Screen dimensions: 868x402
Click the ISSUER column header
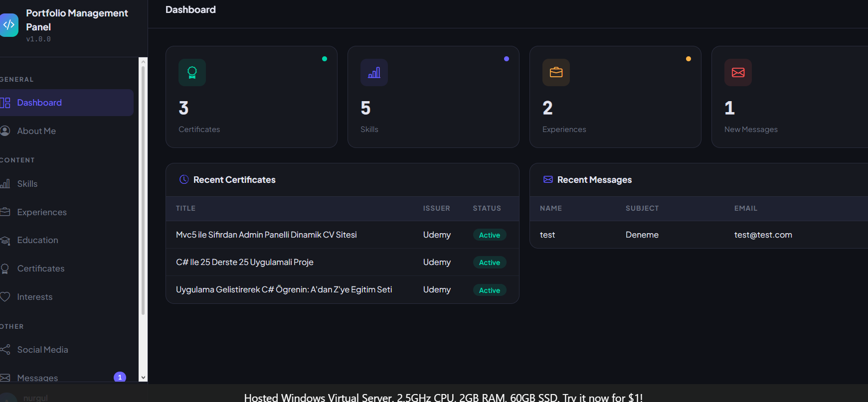click(x=437, y=208)
